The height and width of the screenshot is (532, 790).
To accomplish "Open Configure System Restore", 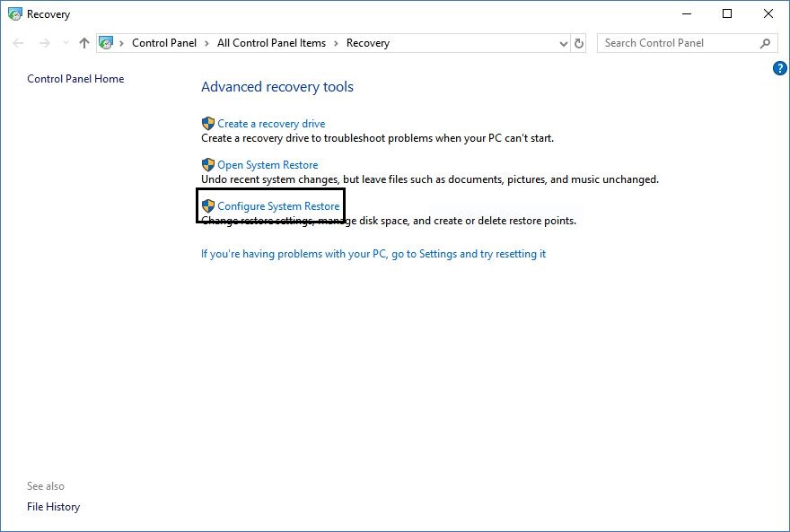I will point(274,205).
